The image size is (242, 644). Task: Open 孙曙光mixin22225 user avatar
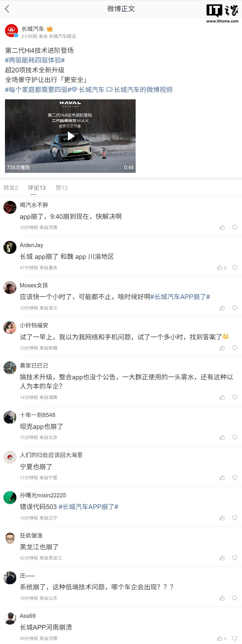[x=10, y=497]
